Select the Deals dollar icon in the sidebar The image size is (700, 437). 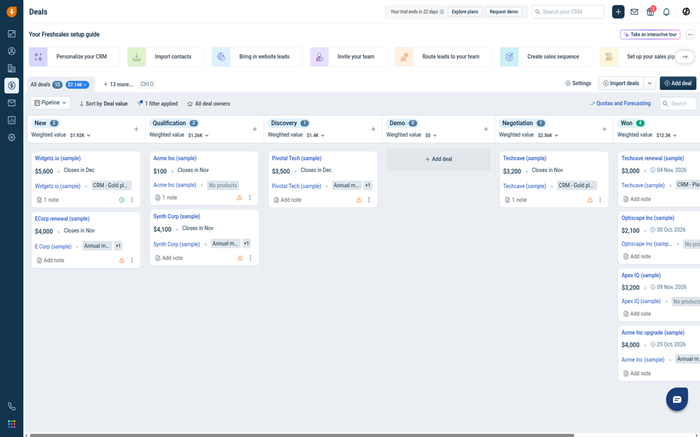(12, 85)
